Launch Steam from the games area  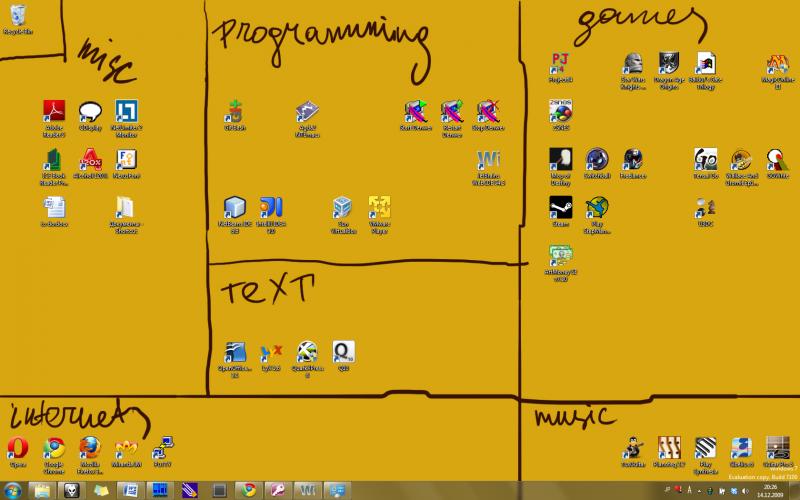560,208
